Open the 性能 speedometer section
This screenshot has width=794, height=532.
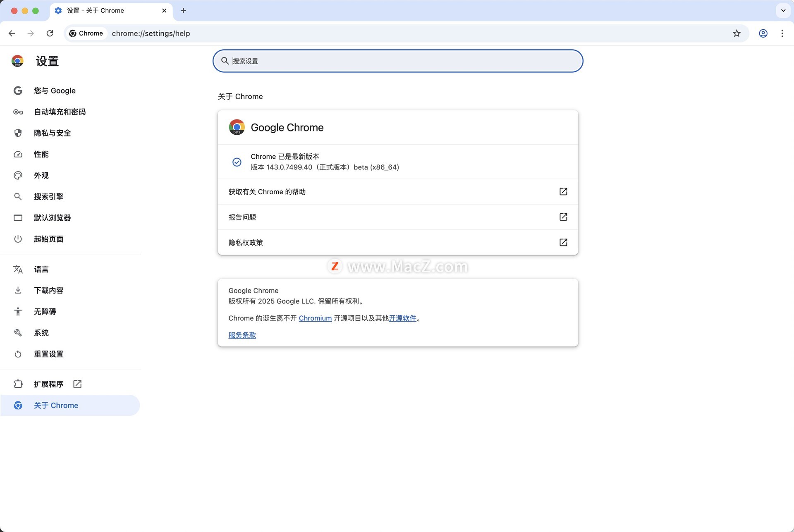pyautogui.click(x=41, y=154)
